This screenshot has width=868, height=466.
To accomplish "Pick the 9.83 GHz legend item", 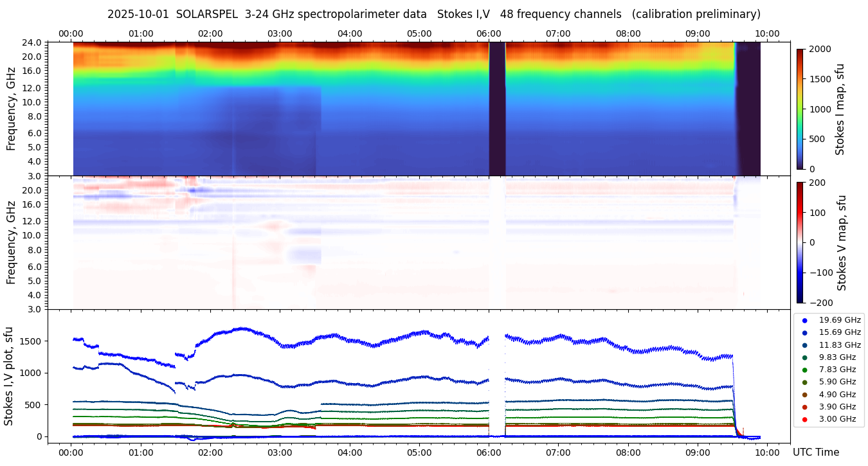I will [804, 357].
